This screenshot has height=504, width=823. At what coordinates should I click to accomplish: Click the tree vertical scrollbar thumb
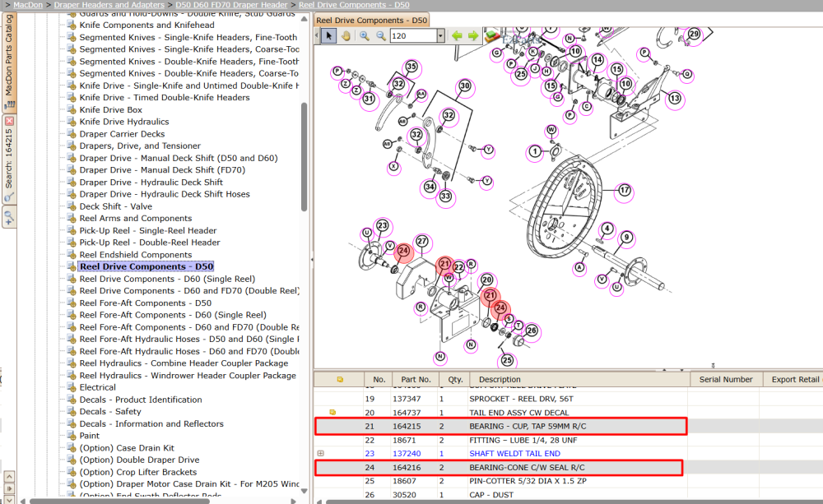point(304,157)
